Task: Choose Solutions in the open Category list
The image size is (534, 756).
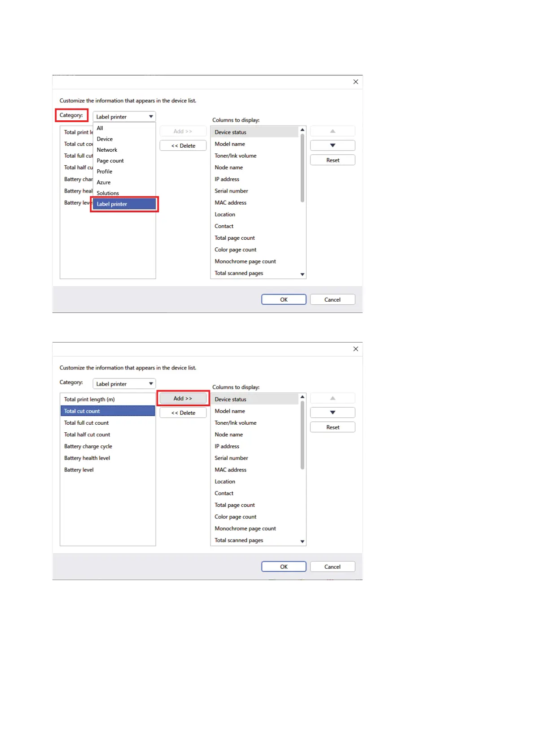Action: (124, 193)
